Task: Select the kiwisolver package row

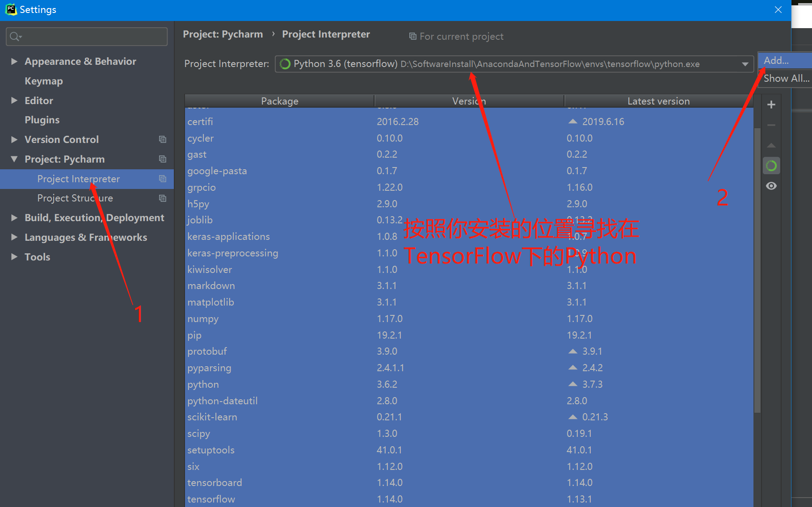Action: click(x=469, y=269)
